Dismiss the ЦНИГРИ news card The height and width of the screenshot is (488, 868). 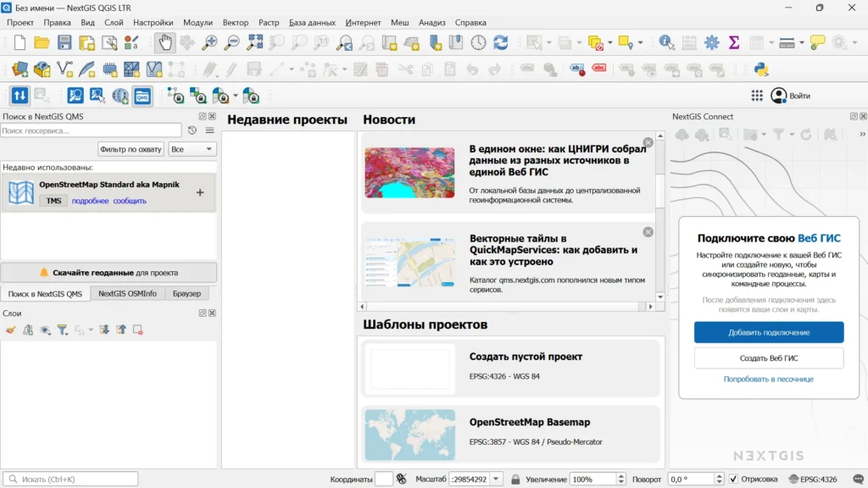pyautogui.click(x=648, y=142)
